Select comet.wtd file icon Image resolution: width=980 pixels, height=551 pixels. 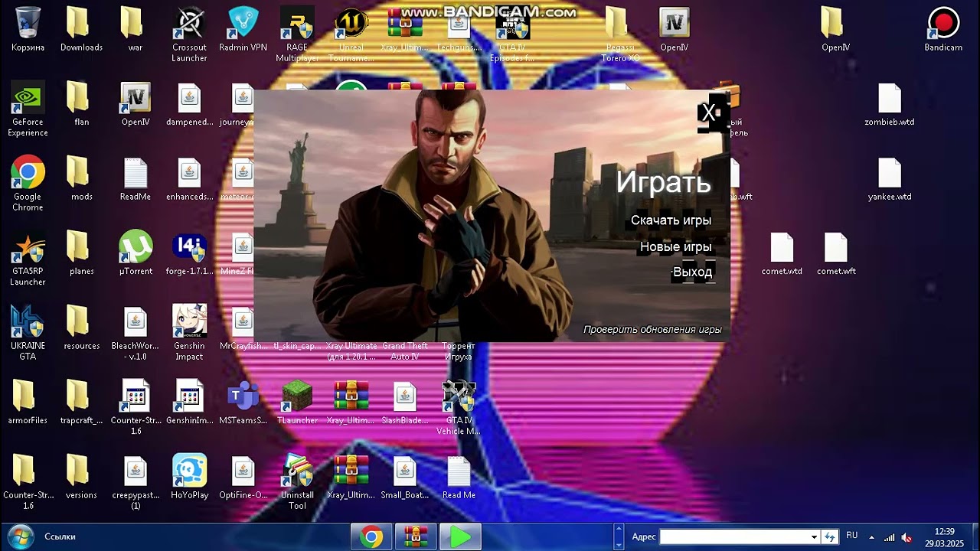pos(782,254)
